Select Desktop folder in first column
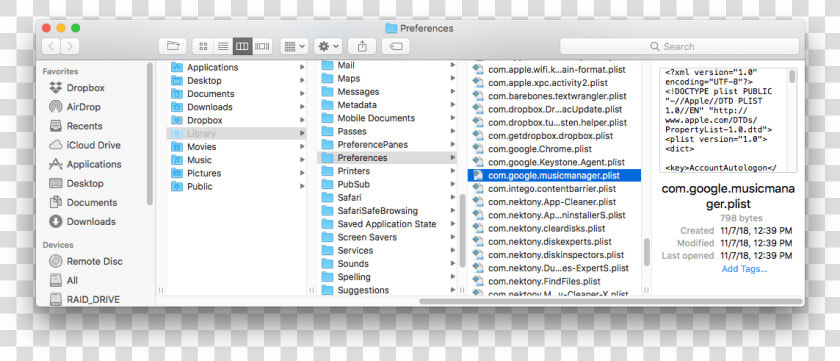 tap(236, 81)
